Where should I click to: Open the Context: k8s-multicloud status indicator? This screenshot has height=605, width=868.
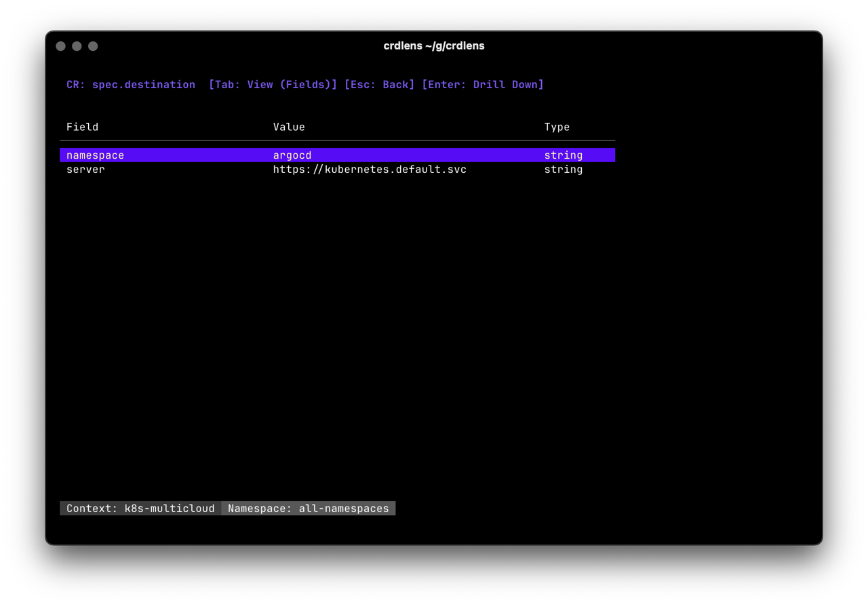click(140, 508)
